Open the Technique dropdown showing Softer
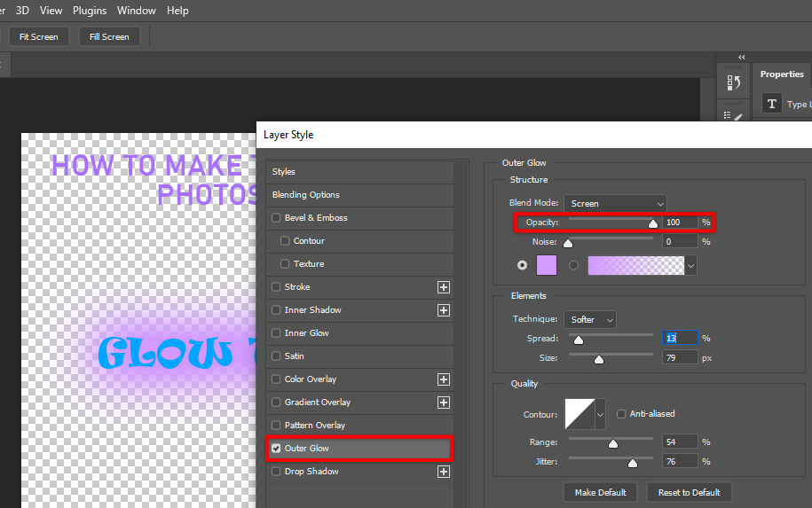 589,319
